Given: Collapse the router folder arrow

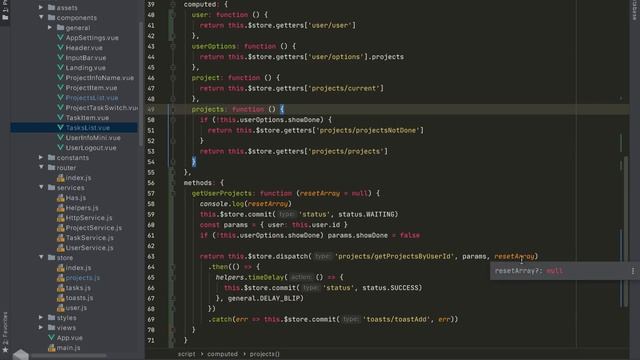Looking at the screenshot, I should [41, 167].
